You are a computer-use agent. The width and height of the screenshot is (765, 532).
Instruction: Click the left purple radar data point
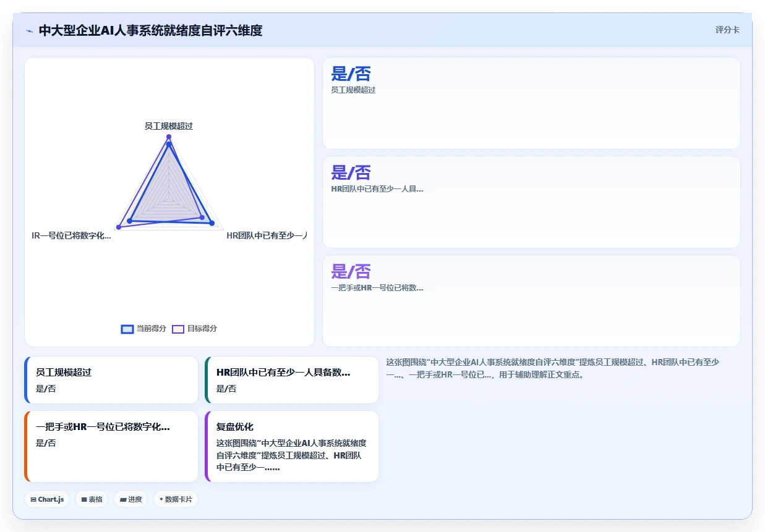point(119,227)
